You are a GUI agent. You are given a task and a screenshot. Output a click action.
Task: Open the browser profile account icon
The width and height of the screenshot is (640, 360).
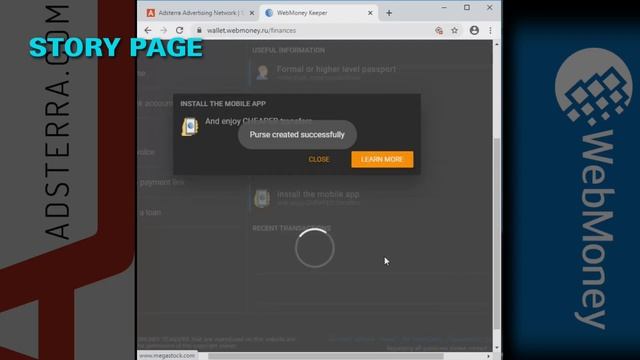[474, 30]
